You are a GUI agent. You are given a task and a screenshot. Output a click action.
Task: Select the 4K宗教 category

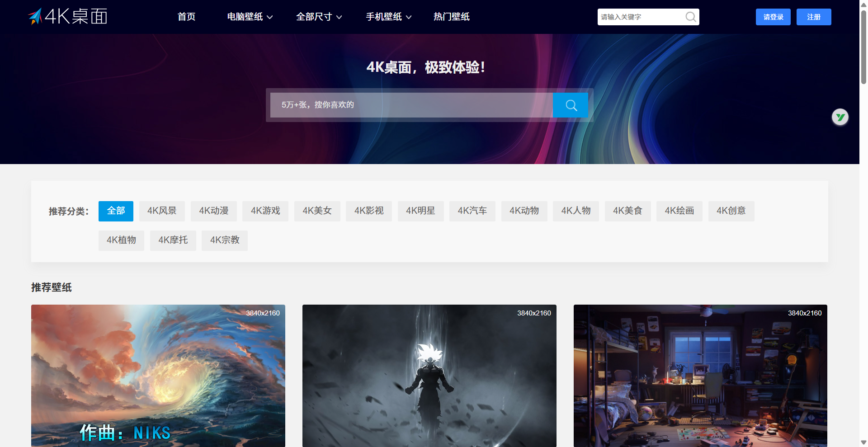[225, 240]
